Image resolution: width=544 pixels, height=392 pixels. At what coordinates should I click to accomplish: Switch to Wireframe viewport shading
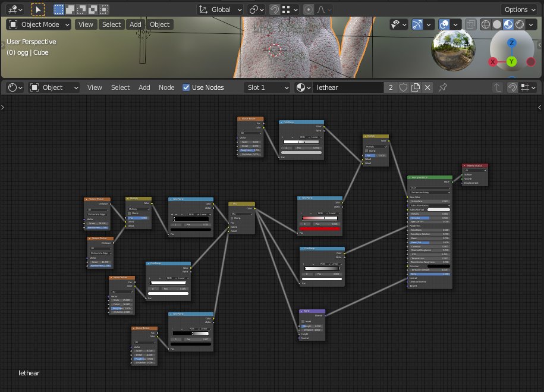486,24
